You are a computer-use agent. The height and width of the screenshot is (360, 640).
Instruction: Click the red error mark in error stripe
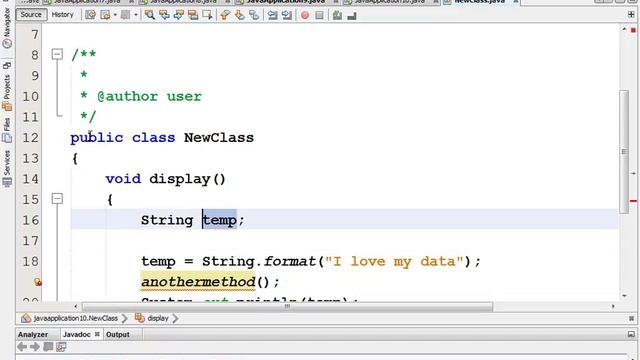(x=633, y=201)
